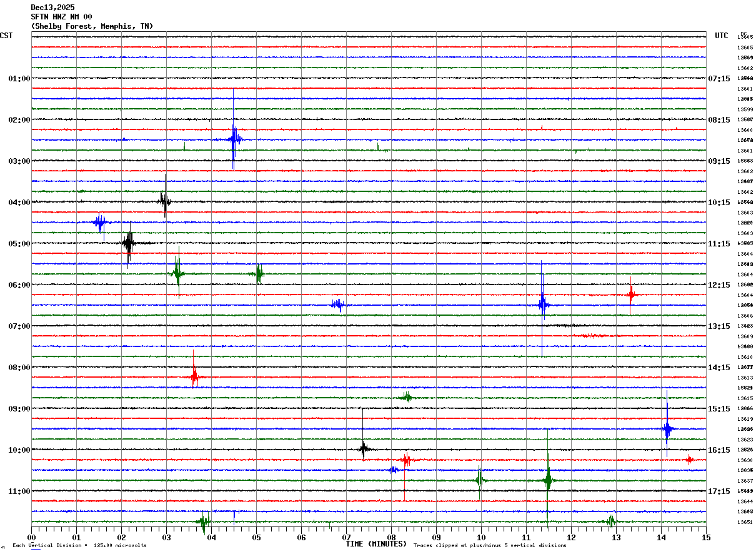Click the blue seismic spike near minute 14
Viewport: 756px width, 554px height.
[x=667, y=429]
